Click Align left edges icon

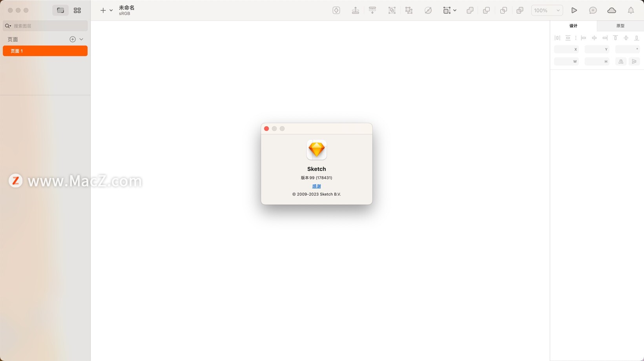[x=584, y=38]
